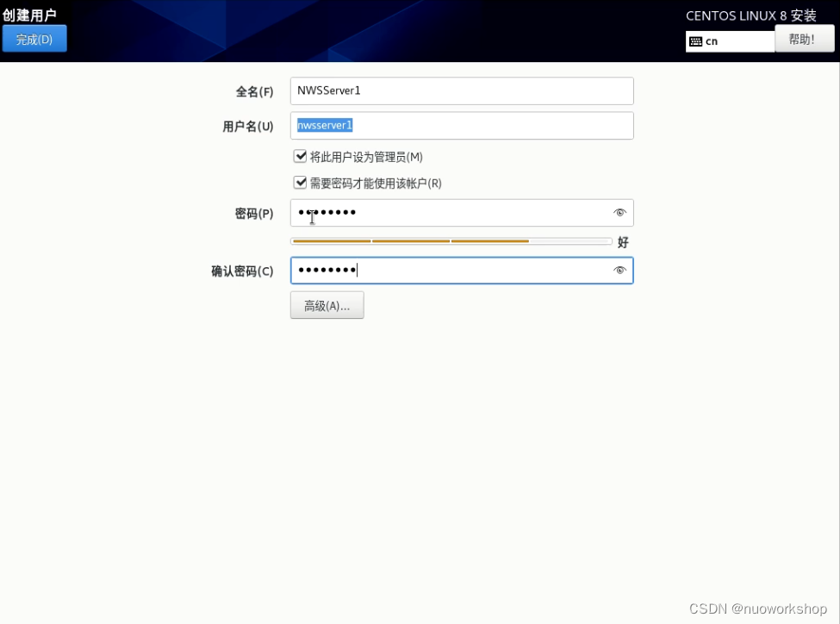The width and height of the screenshot is (840, 624).
Task: Reveal confirm password using its eye icon
Action: 619,270
